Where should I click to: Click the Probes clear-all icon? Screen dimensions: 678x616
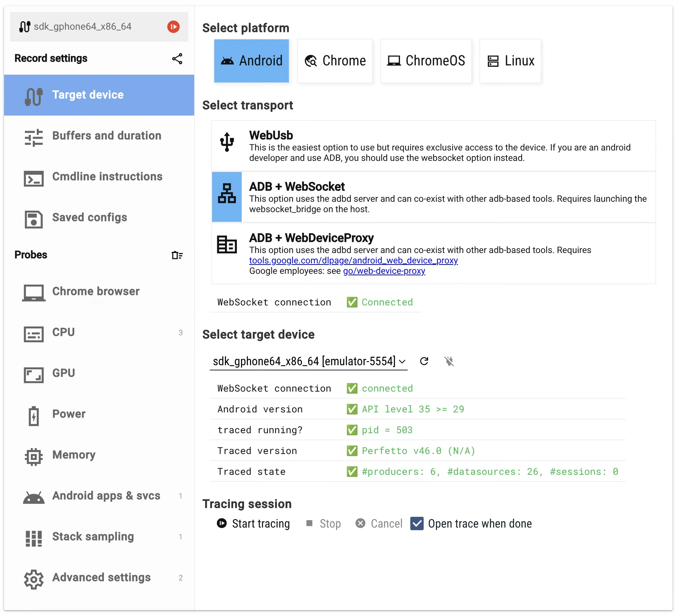click(177, 255)
